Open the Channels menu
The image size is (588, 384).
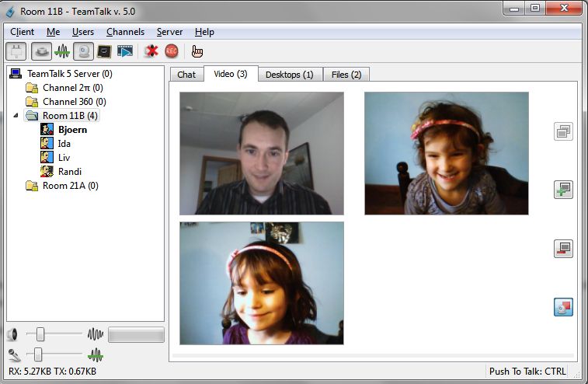(125, 32)
